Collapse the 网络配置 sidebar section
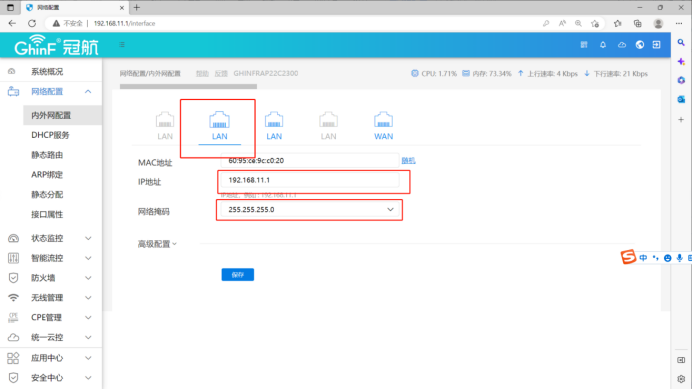This screenshot has width=692, height=389. tap(88, 91)
